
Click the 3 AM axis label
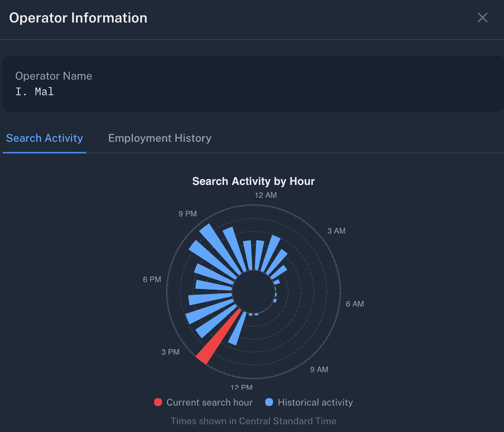tap(336, 231)
